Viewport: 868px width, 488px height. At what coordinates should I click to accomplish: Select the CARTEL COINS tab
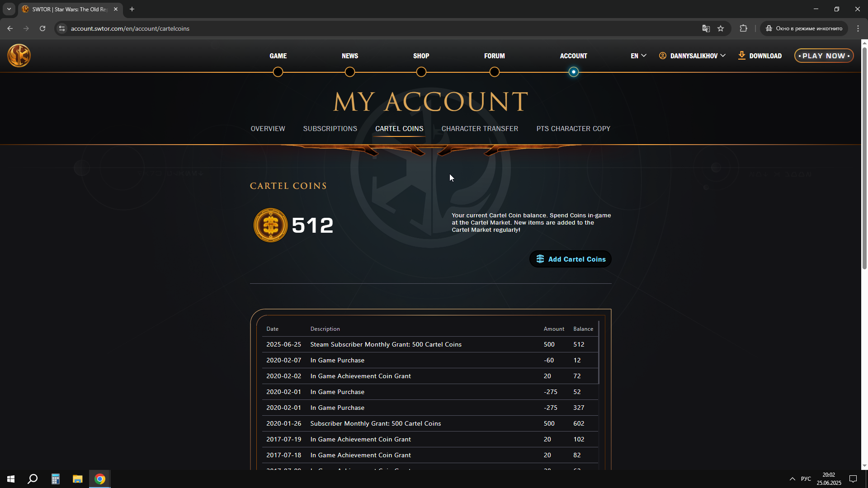click(x=399, y=129)
